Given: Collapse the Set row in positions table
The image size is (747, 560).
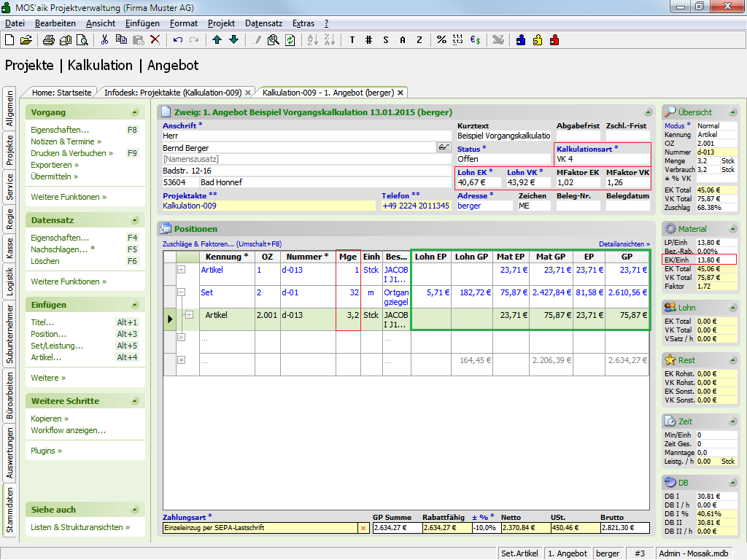Looking at the screenshot, I should point(182,292).
